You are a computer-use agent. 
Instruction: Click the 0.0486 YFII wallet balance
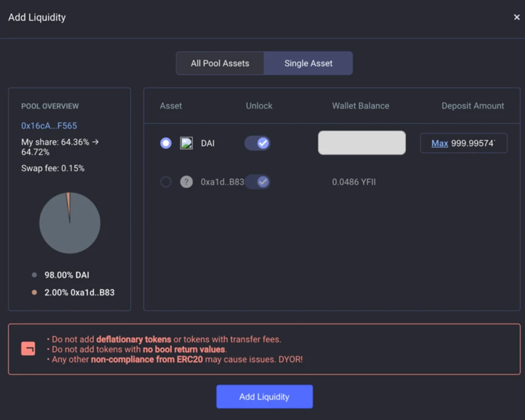[x=354, y=182]
